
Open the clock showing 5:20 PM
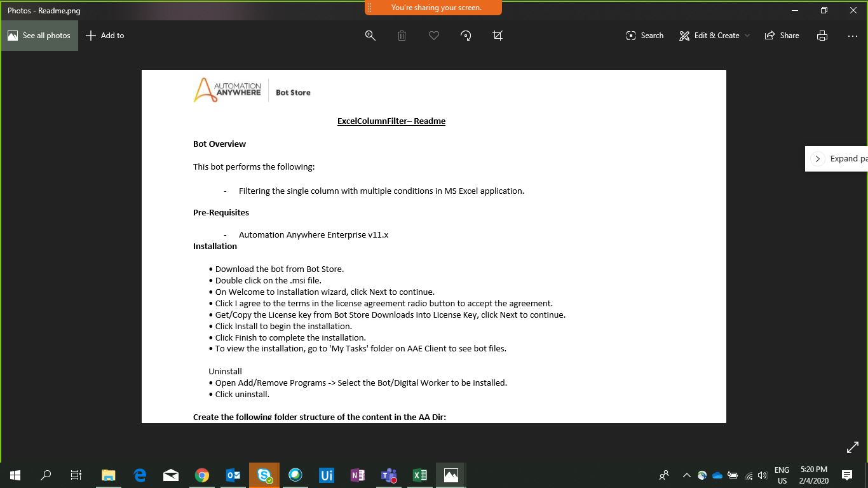pyautogui.click(x=814, y=475)
